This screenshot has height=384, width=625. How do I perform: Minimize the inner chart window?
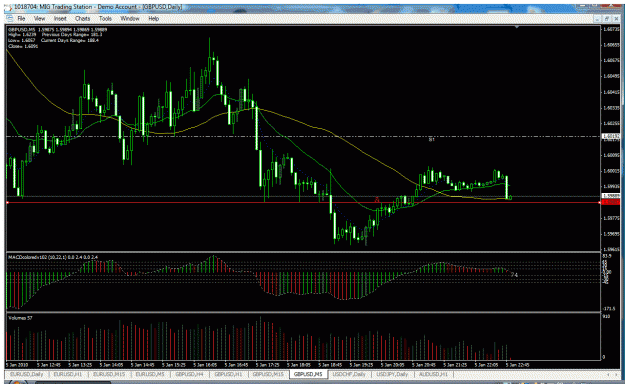[597, 19]
